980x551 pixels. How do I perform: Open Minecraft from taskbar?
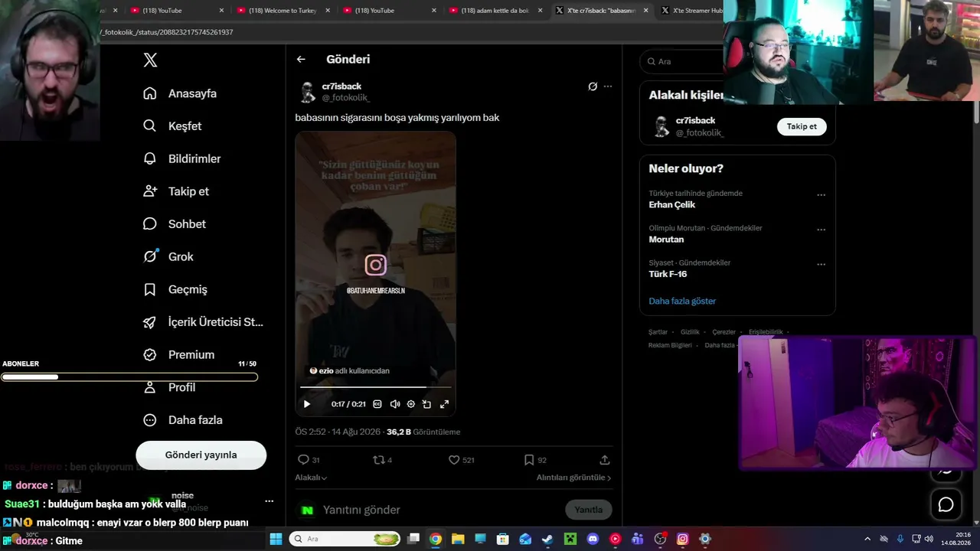(x=570, y=539)
